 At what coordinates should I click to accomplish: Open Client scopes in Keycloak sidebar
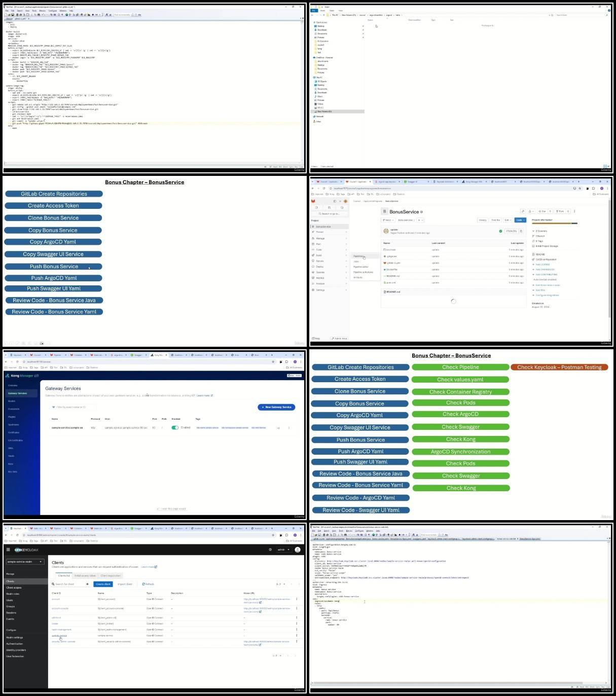(14, 588)
